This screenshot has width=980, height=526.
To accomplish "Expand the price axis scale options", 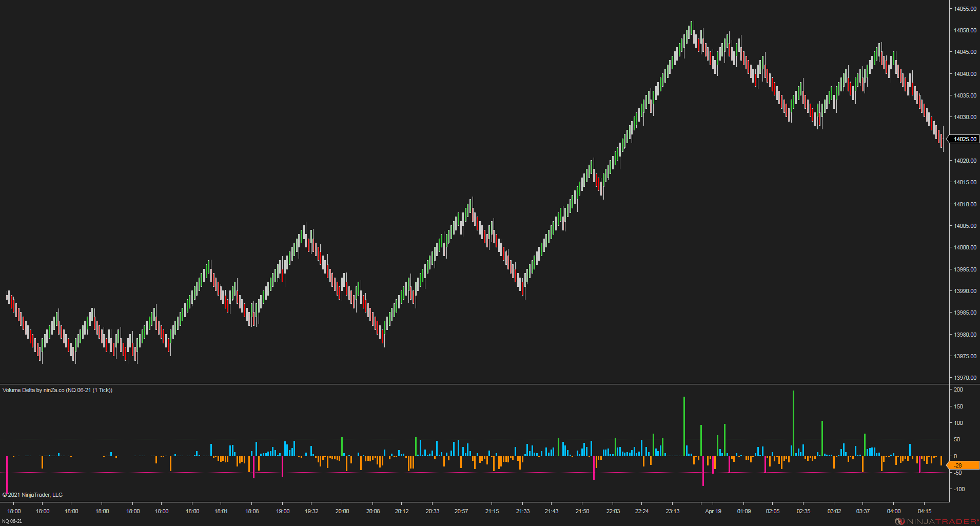I will [964, 205].
